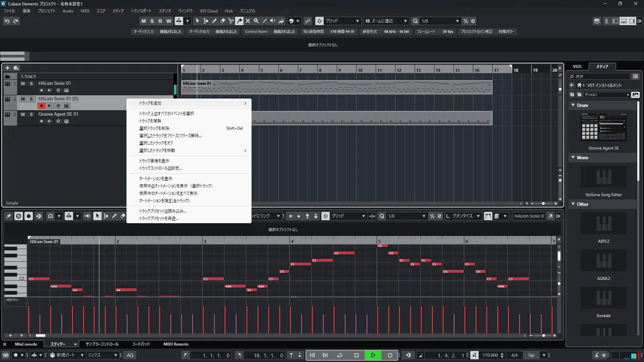Select the Draw pencil tool in toolbar
This screenshot has height=362, width=644.
pyautogui.click(x=214, y=21)
